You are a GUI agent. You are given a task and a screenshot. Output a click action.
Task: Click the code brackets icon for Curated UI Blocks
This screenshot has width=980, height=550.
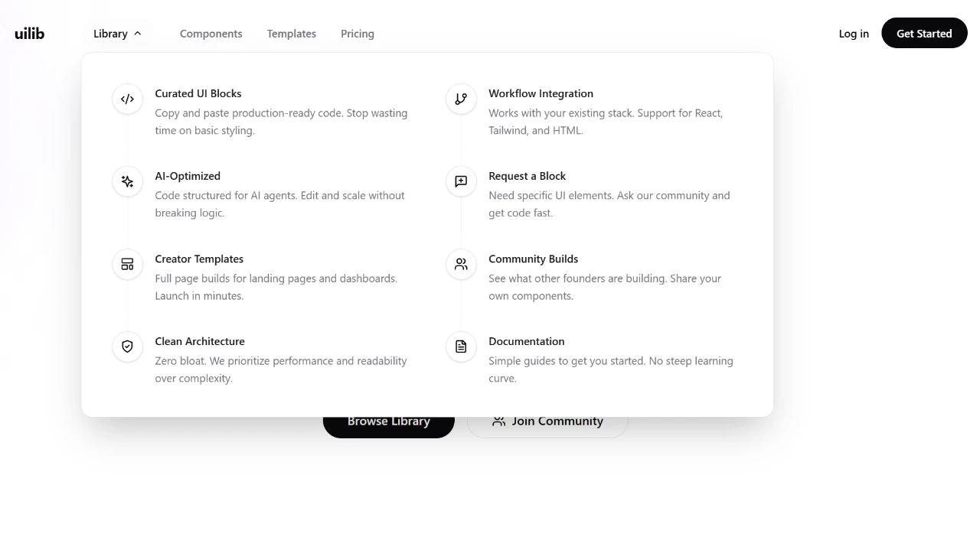[128, 99]
